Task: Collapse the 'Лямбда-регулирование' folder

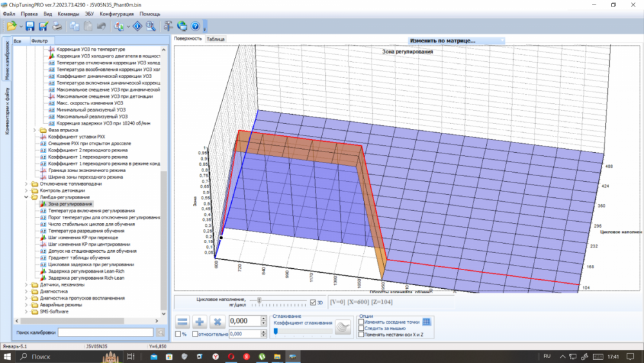Action: click(27, 197)
